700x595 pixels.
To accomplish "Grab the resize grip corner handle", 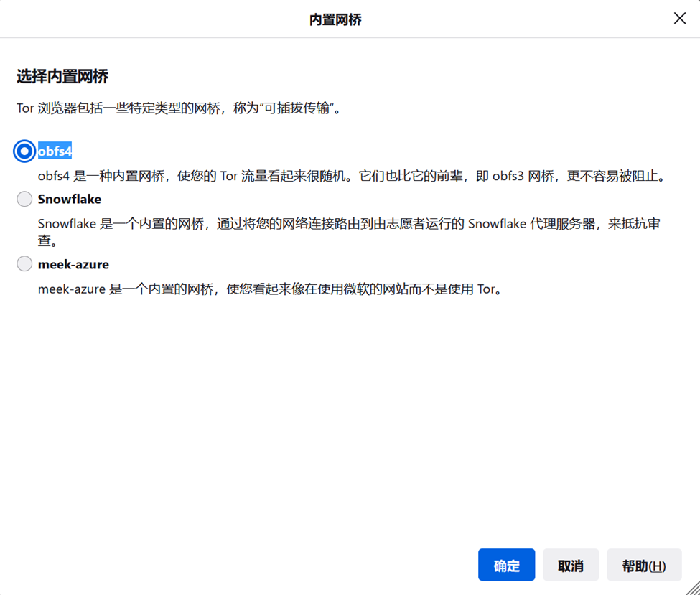I will point(693,588).
